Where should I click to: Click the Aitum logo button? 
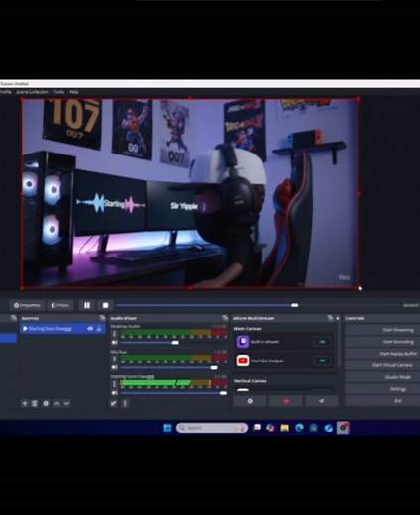322,401
